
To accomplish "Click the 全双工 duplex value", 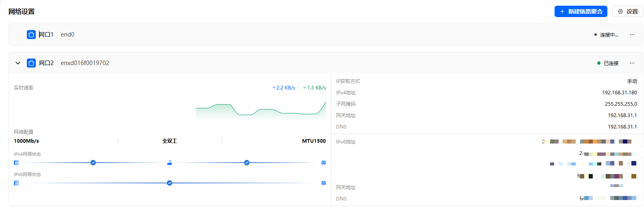I will [x=170, y=141].
